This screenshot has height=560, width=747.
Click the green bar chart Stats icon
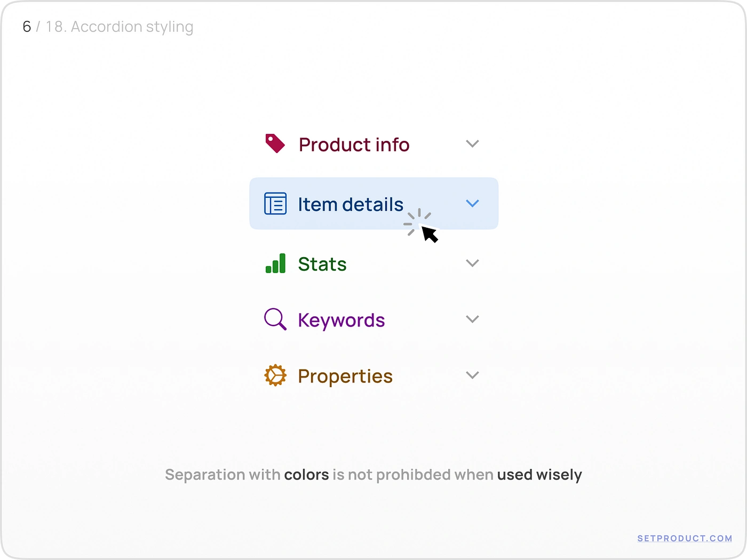[x=275, y=263]
